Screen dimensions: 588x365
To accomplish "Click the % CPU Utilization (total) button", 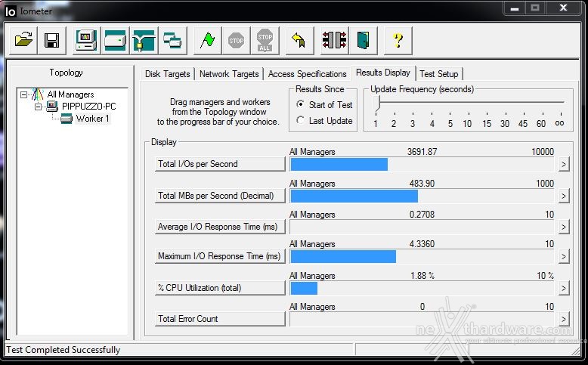I will 220,288.
